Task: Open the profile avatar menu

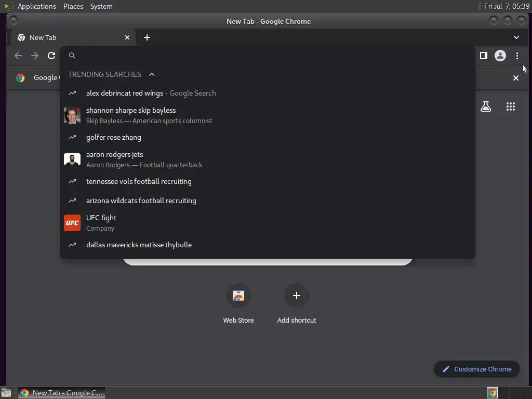Action: (500, 56)
